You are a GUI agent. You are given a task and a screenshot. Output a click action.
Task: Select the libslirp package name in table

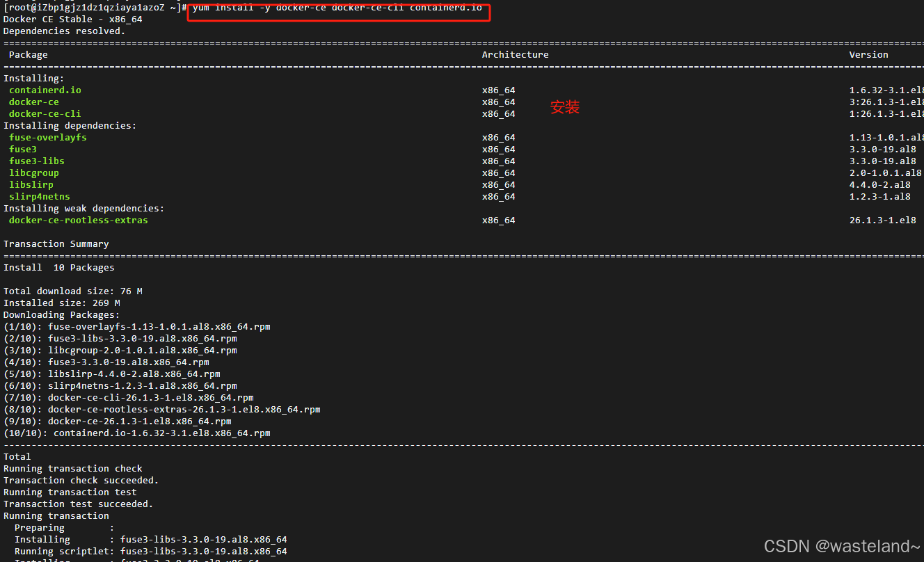point(31,185)
